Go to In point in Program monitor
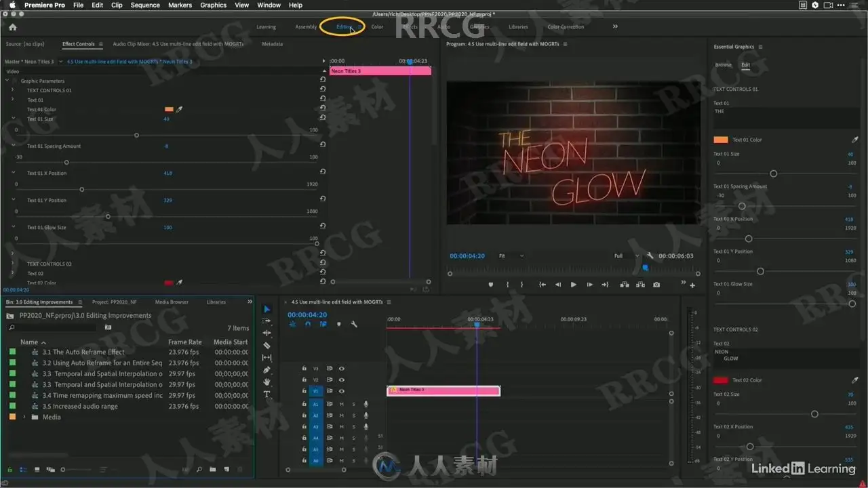This screenshot has width=868, height=488. point(542,285)
